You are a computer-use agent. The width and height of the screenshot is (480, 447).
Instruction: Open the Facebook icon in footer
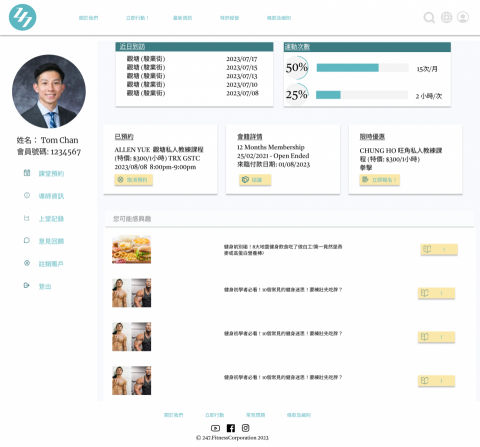tap(231, 428)
